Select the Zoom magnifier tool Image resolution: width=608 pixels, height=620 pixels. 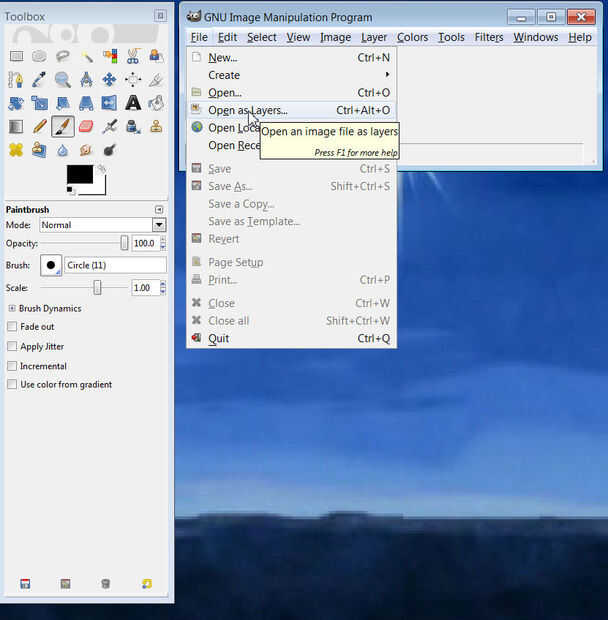click(x=62, y=80)
